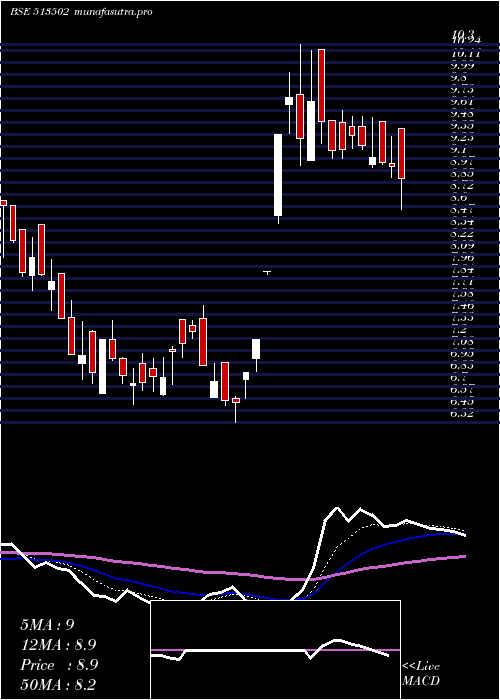Click the <<Live MACD label
The height and width of the screenshot is (700, 500).
click(x=421, y=674)
